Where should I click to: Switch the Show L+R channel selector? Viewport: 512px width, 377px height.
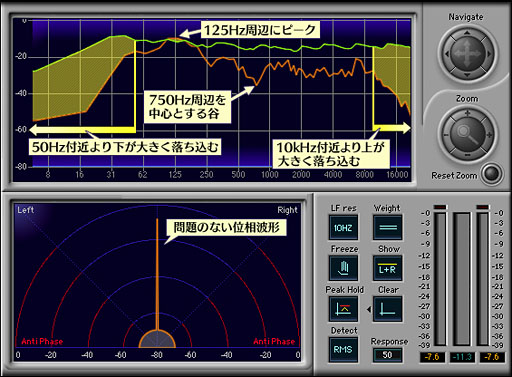[387, 268]
